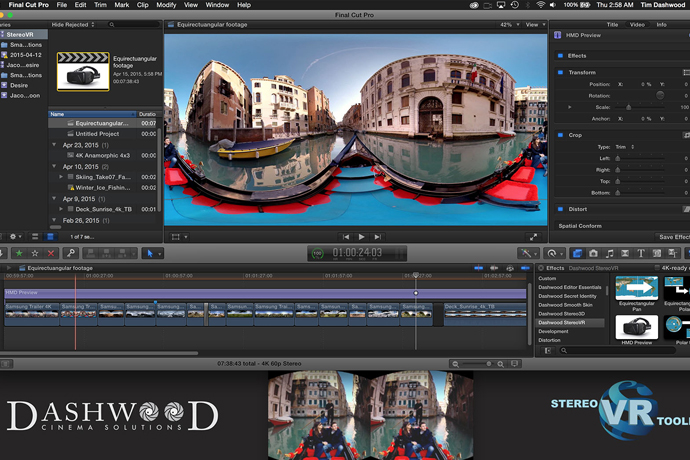The image size is (690, 460).
Task: Disable the Transform section checkbox
Action: (560, 72)
